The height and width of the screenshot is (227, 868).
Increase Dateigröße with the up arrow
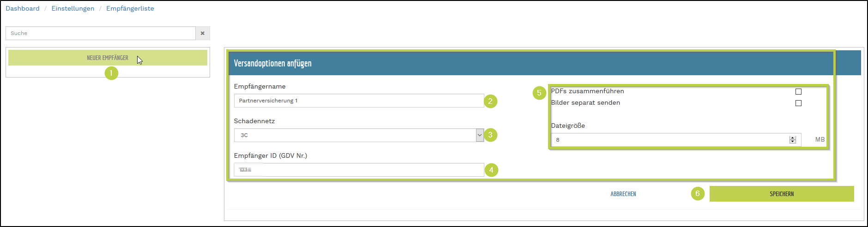coord(793,138)
